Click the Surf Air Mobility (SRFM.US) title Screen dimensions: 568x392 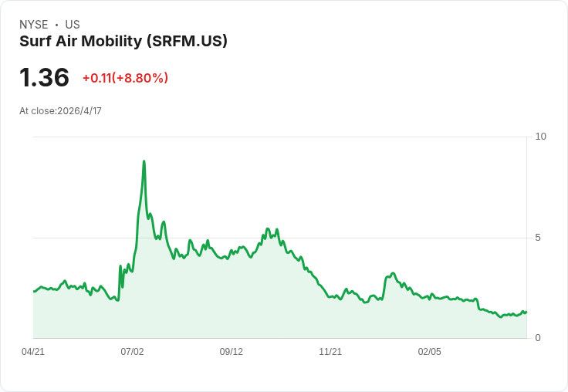[123, 41]
